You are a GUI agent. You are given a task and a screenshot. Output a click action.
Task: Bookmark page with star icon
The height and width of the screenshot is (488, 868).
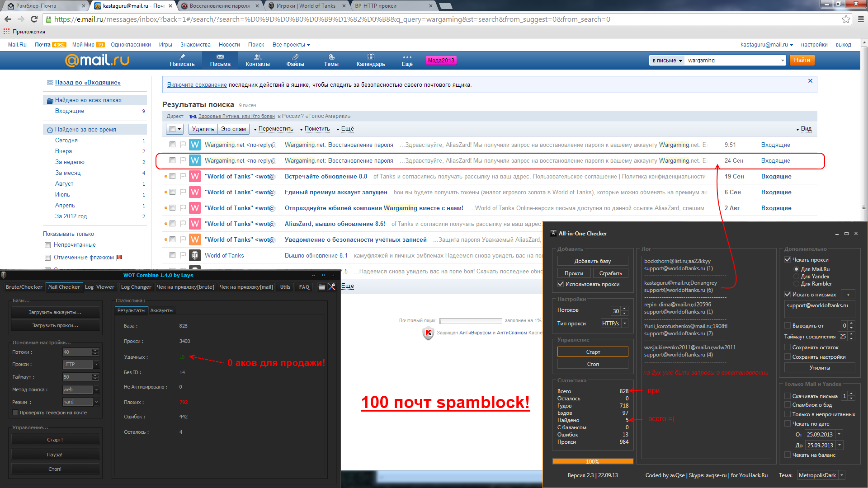click(846, 19)
